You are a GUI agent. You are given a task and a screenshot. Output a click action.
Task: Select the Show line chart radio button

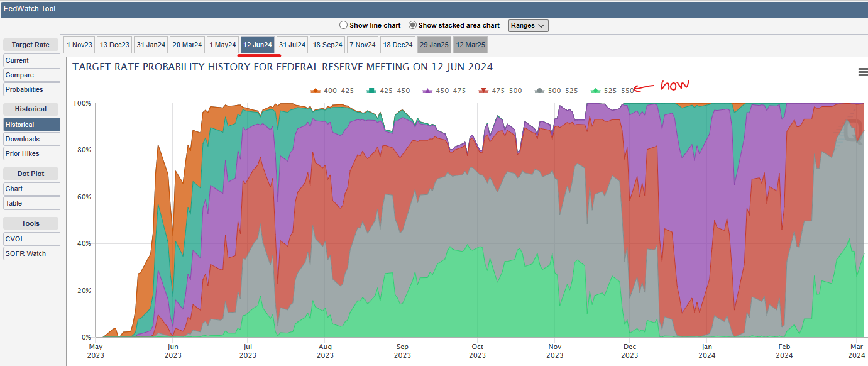pyautogui.click(x=343, y=25)
